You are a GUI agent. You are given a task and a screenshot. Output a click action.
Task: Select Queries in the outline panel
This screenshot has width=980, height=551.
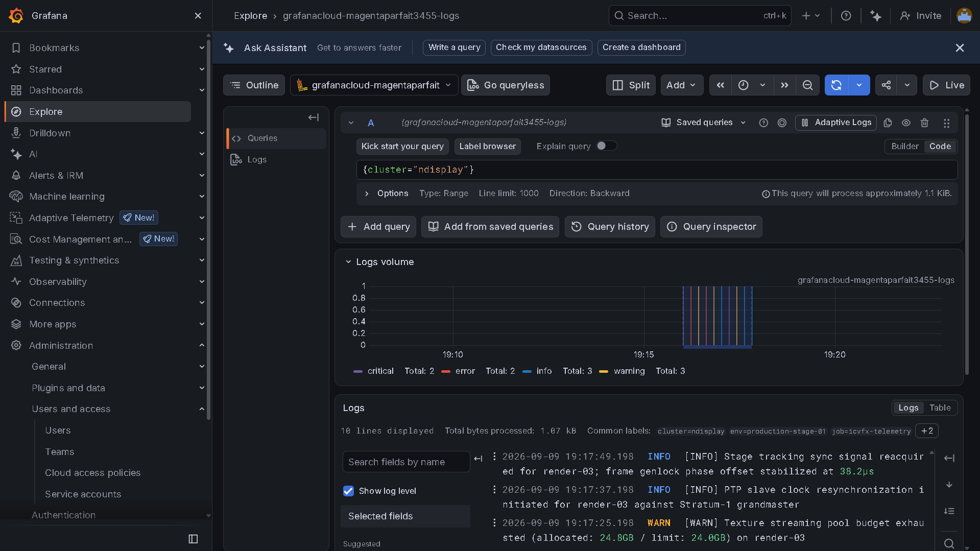click(x=276, y=138)
